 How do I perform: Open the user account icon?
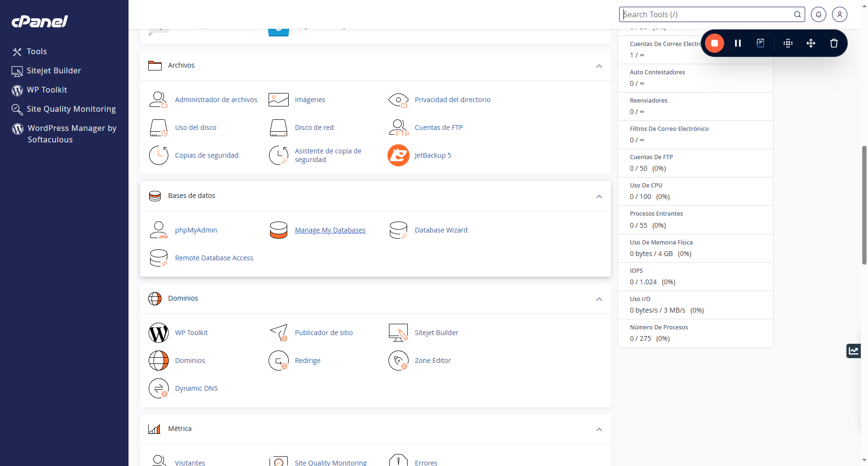point(839,14)
